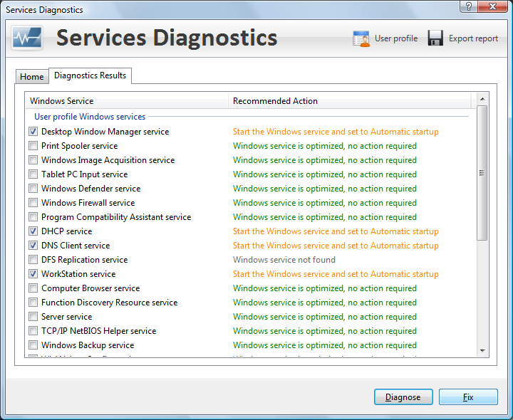Select the Desktop Window Manager service row text
Image resolution: width=513 pixels, height=420 pixels.
click(x=105, y=132)
